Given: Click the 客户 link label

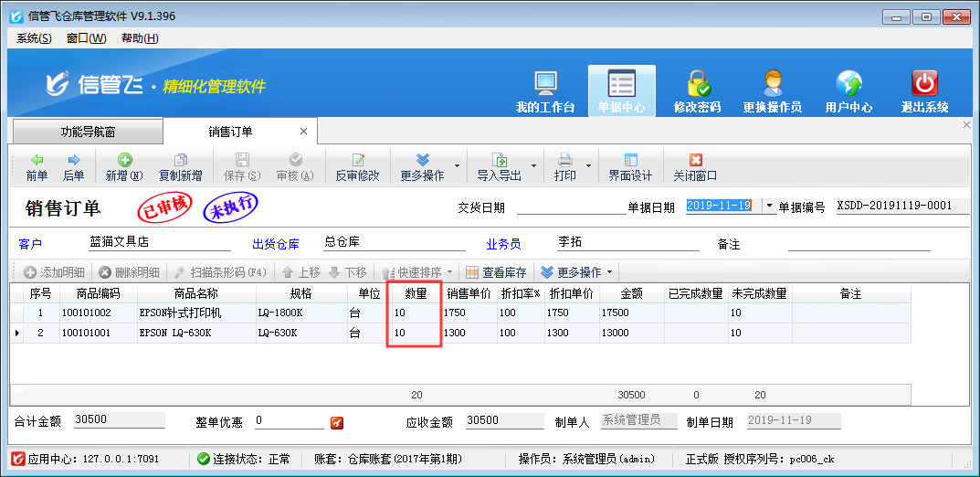Looking at the screenshot, I should [30, 245].
